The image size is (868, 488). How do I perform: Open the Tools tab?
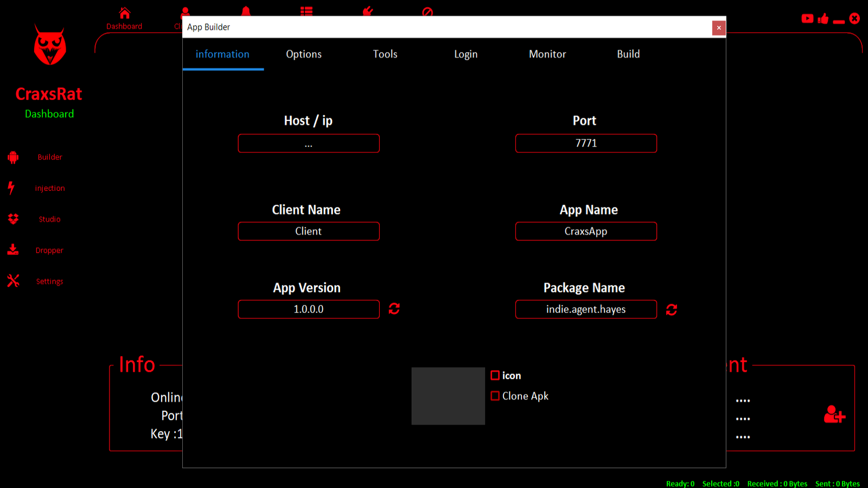click(x=385, y=54)
